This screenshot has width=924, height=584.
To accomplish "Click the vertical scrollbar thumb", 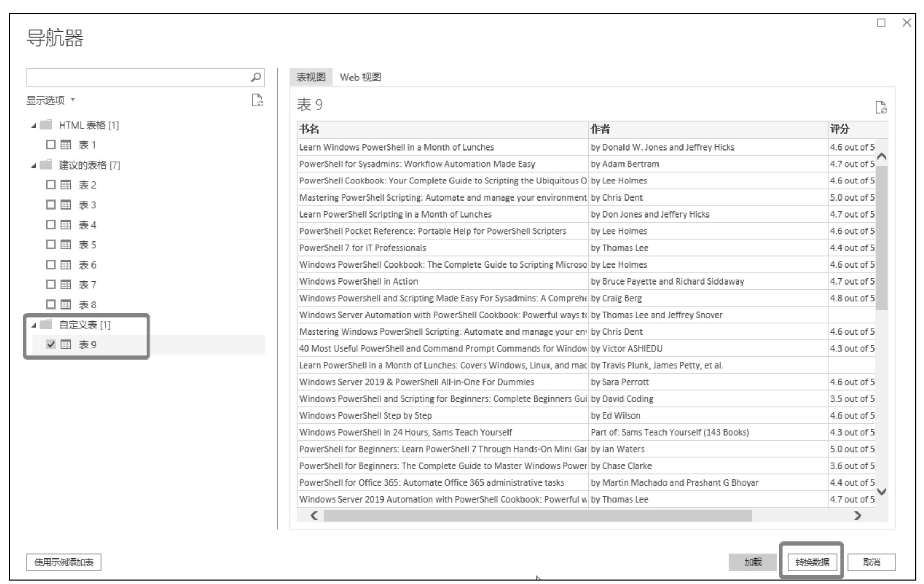I will [881, 238].
